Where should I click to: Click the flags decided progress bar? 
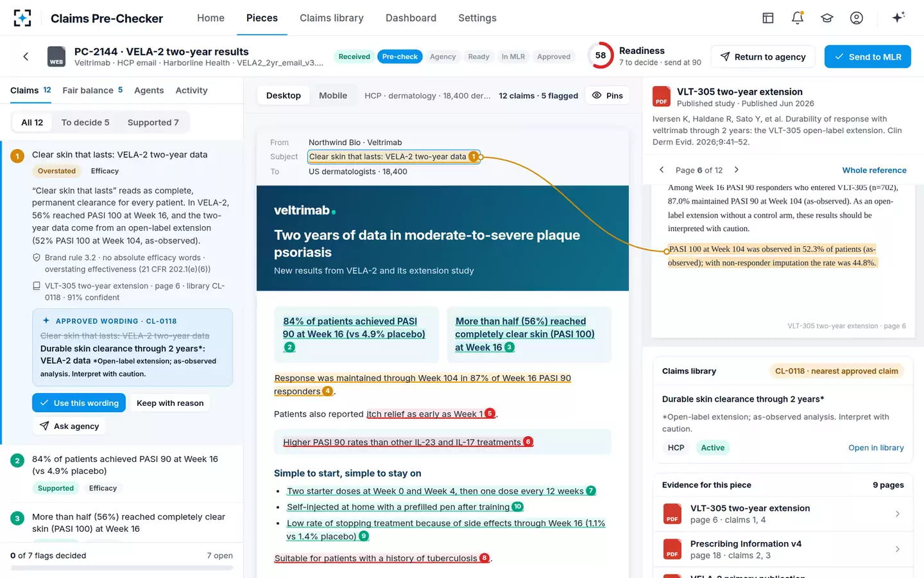pyautogui.click(x=122, y=568)
